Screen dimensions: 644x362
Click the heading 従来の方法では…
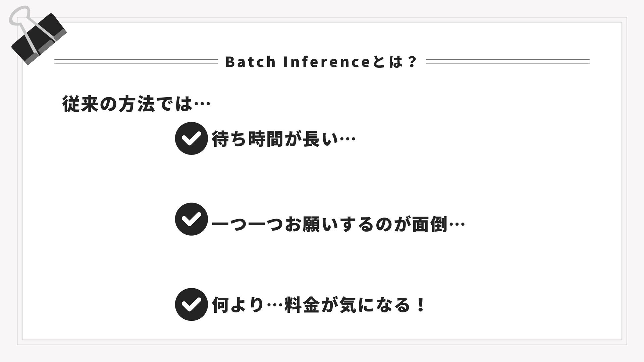136,104
